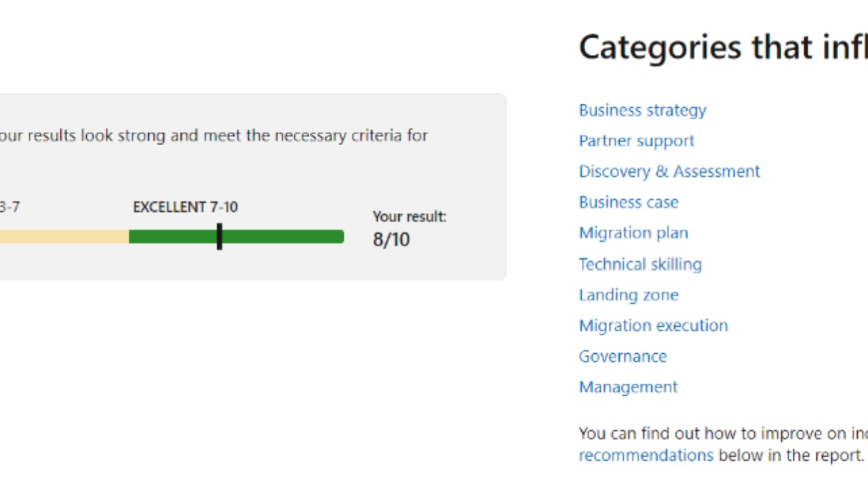Open the Business strategy link
The height and width of the screenshot is (488, 868).
(642, 110)
